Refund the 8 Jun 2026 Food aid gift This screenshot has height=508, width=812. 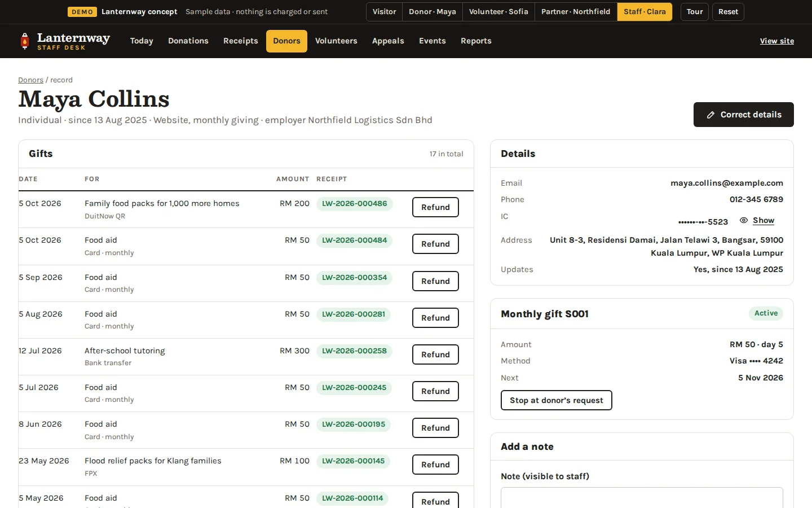click(x=435, y=428)
